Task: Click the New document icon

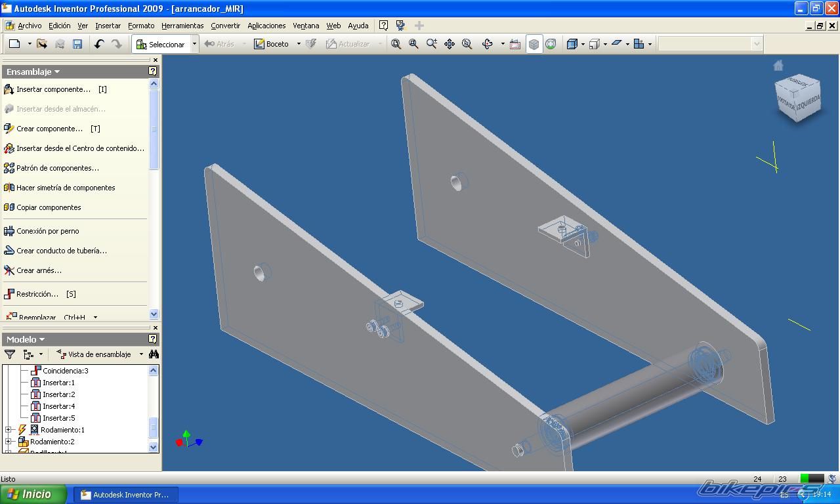Action: [14, 44]
